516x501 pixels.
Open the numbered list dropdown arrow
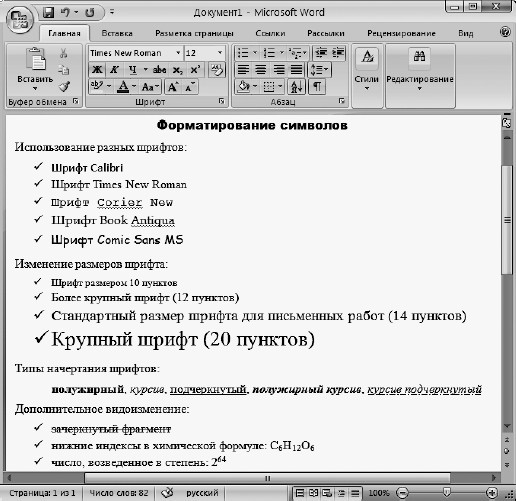coord(282,53)
